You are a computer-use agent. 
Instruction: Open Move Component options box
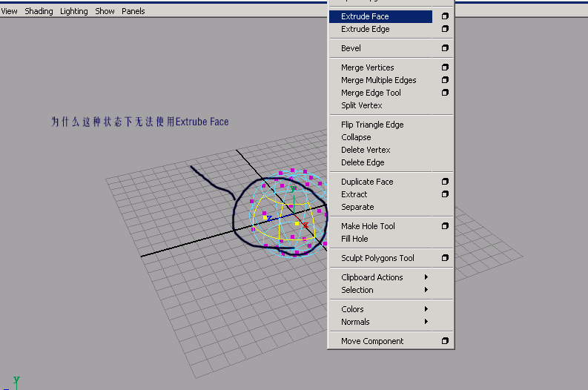coord(445,341)
